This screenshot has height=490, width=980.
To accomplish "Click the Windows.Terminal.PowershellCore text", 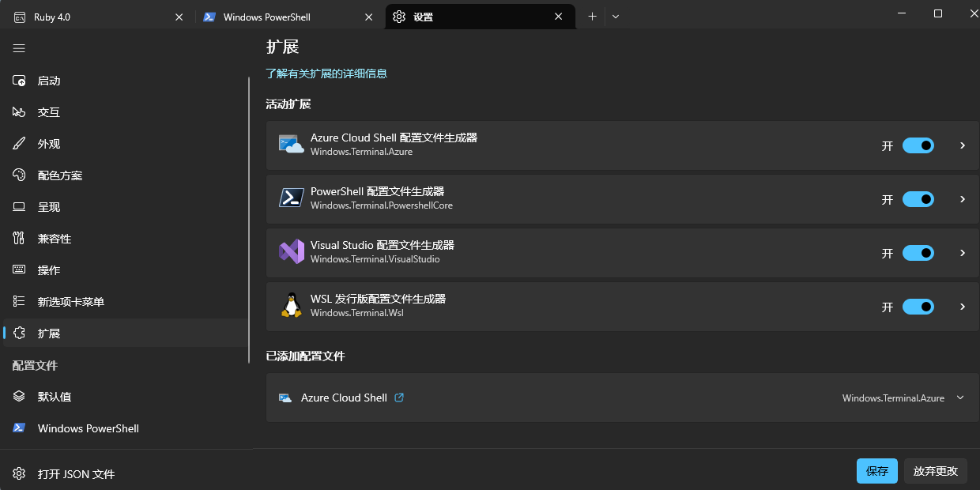I will coord(382,205).
